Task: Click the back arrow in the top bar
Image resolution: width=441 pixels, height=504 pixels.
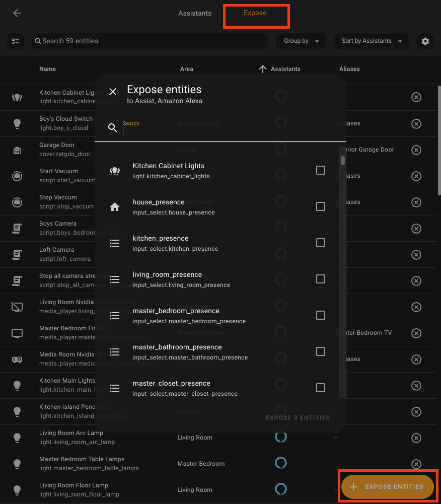Action: (x=17, y=13)
